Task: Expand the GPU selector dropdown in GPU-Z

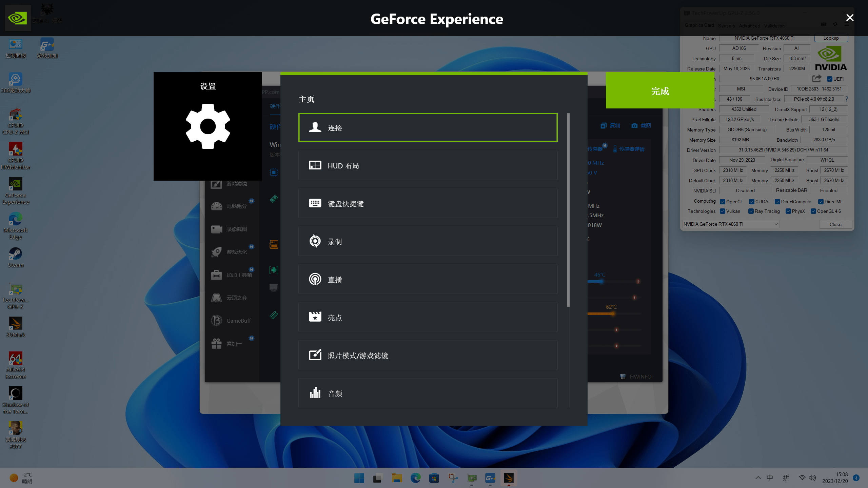Action: pos(731,224)
